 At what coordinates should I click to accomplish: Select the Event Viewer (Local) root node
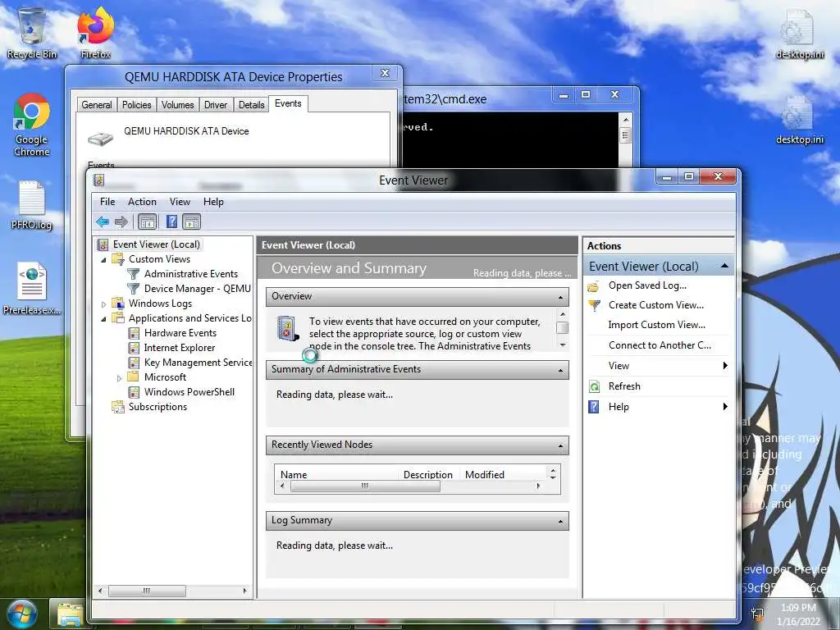pyautogui.click(x=156, y=244)
